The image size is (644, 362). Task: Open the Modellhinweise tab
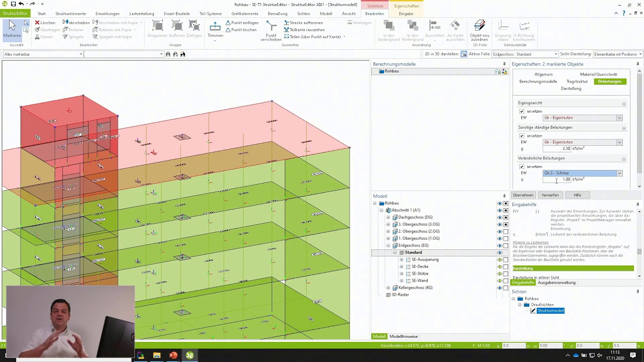[404, 336]
